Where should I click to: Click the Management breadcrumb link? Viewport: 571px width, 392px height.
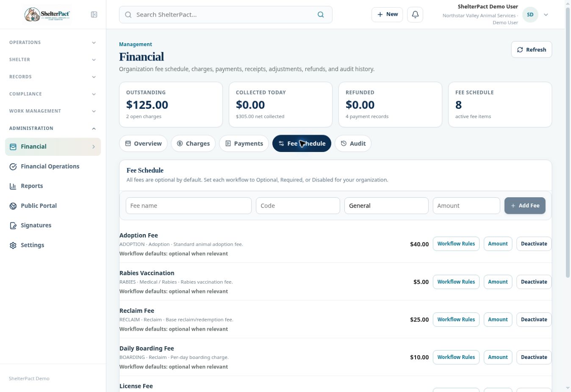coord(136,44)
